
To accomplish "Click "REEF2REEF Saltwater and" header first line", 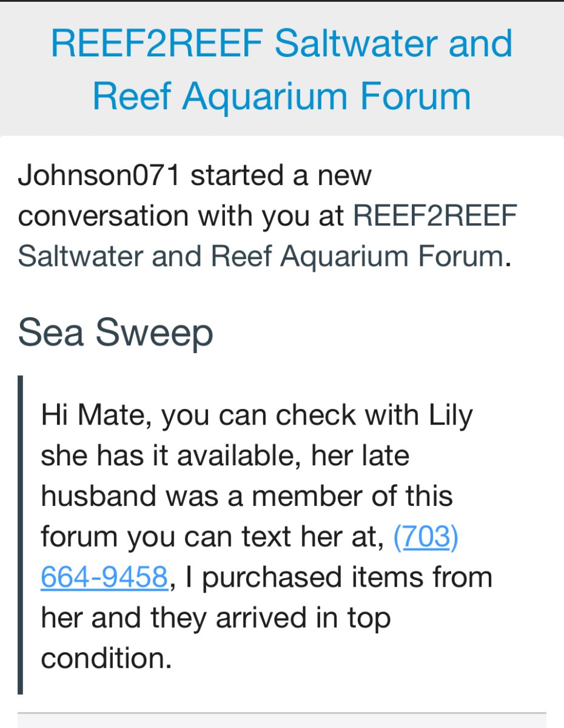I will coord(281,43).
